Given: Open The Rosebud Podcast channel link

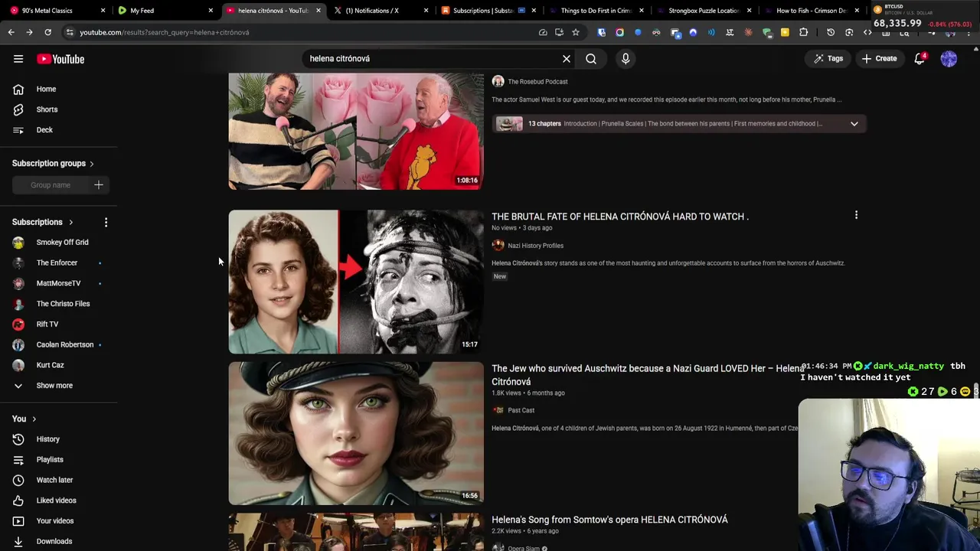Looking at the screenshot, I should pos(537,82).
